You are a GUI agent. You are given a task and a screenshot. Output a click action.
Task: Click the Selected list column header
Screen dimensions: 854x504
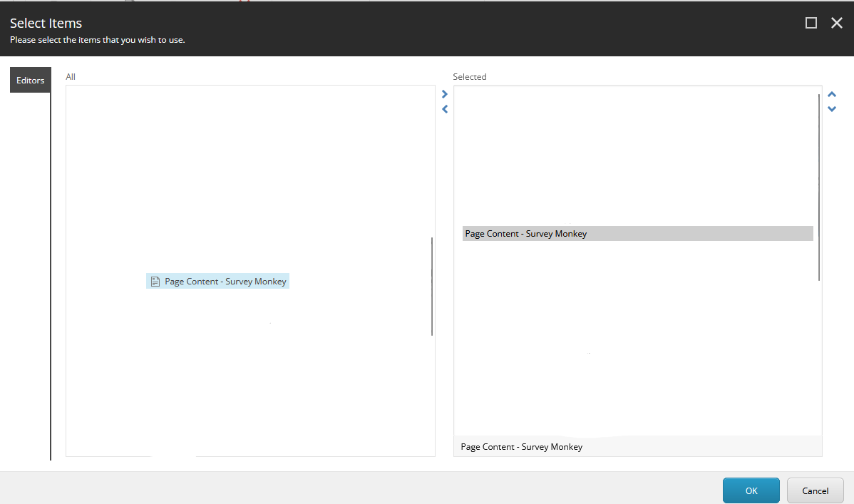(470, 76)
